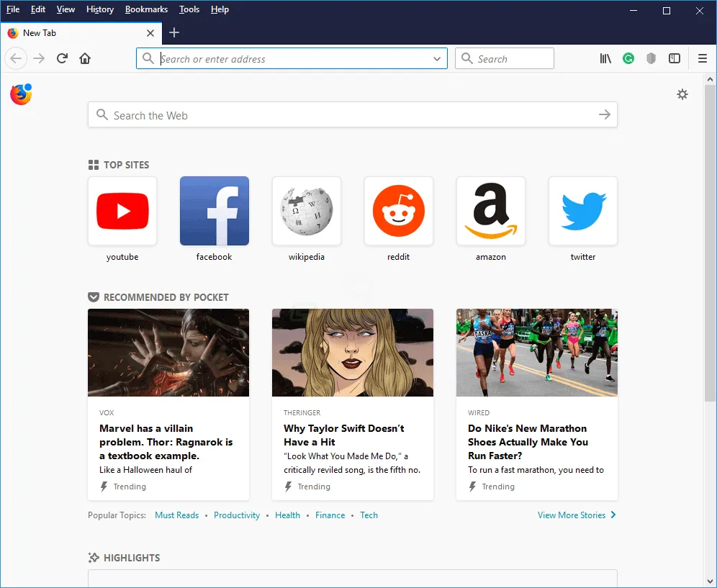This screenshot has width=717, height=588.
Task: Click the Top Sites grid icon
Action: click(x=94, y=165)
